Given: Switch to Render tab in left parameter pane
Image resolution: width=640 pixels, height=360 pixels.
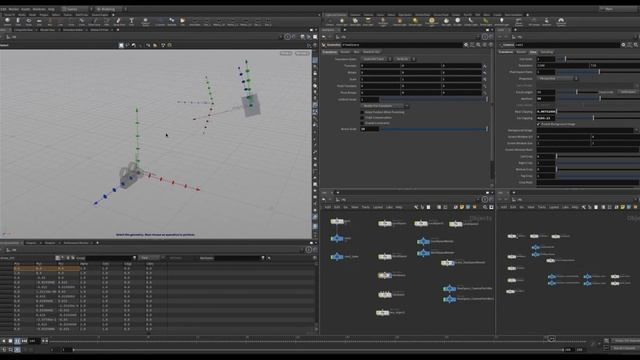Looking at the screenshot, I should (345, 52).
